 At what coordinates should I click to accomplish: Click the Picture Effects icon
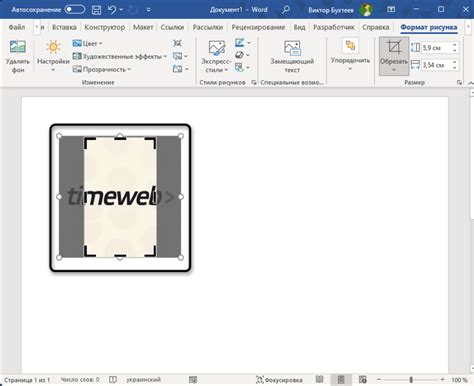[x=239, y=55]
